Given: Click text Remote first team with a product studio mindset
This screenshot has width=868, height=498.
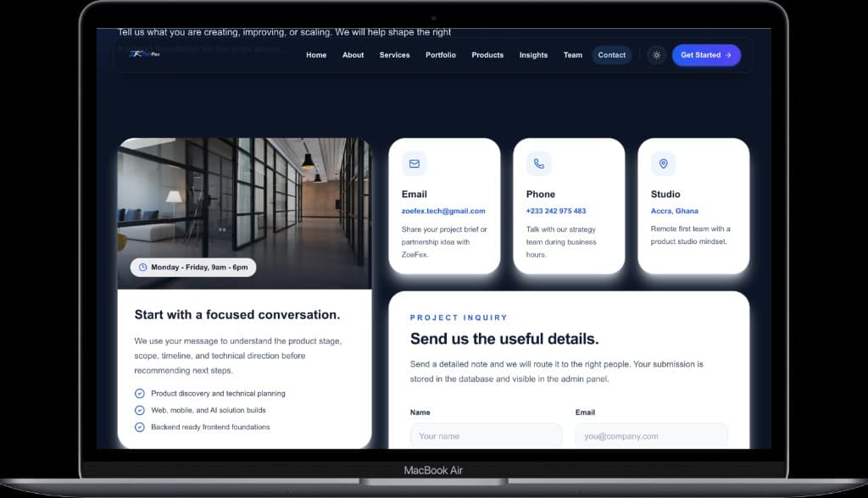Looking at the screenshot, I should click(690, 235).
